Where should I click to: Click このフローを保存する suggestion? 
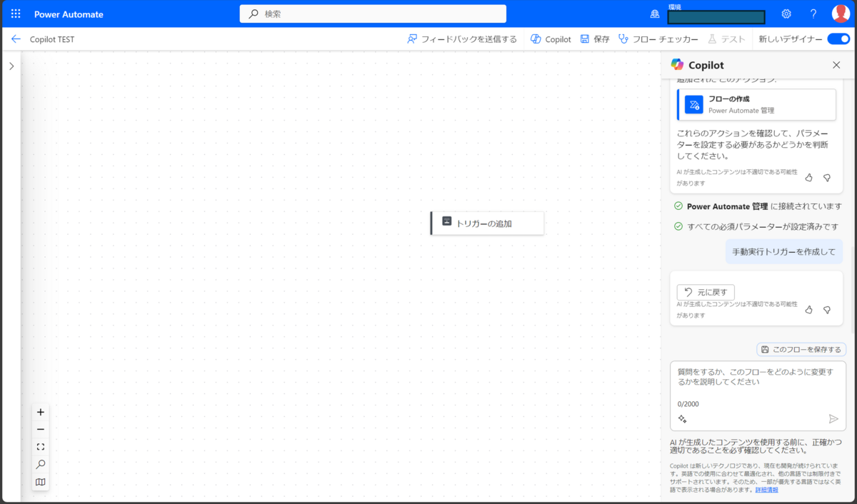click(x=801, y=349)
